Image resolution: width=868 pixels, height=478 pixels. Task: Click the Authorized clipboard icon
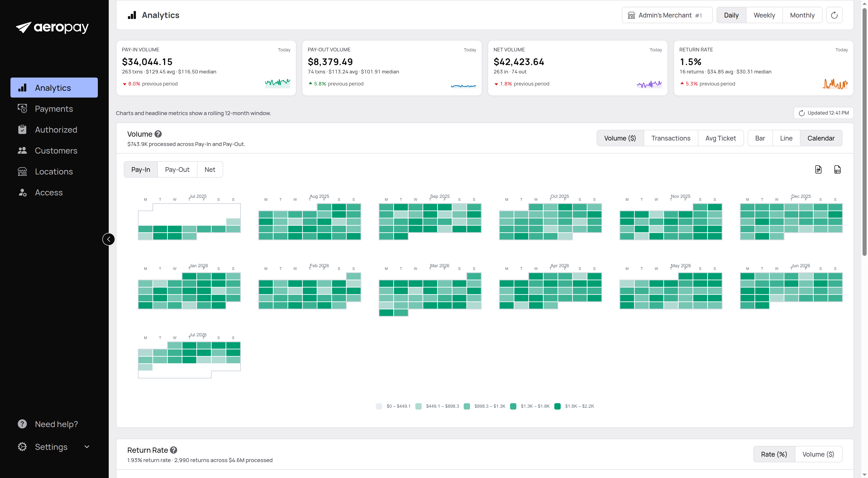[x=22, y=129]
